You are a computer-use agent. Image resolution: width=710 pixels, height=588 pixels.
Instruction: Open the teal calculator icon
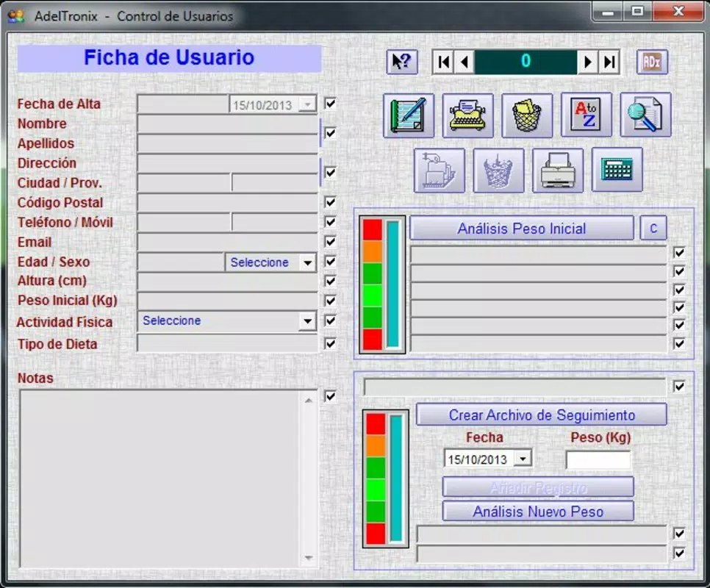click(x=617, y=170)
